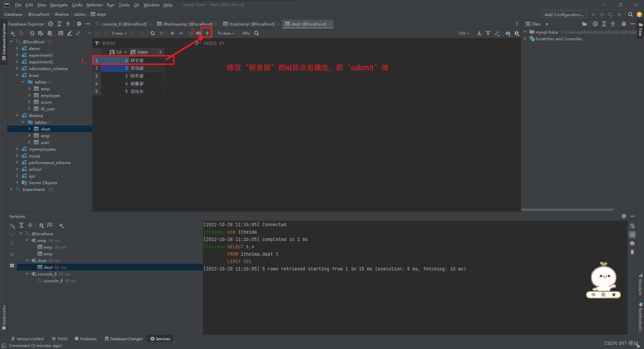This screenshot has height=349, width=644.
Task: Toggle scroll to end in the output pane
Action: pos(632,235)
